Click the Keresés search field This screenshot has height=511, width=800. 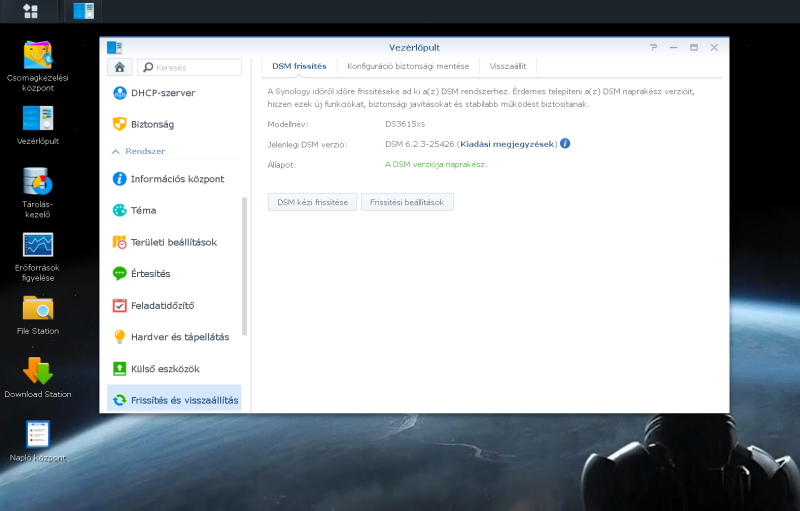(x=189, y=67)
